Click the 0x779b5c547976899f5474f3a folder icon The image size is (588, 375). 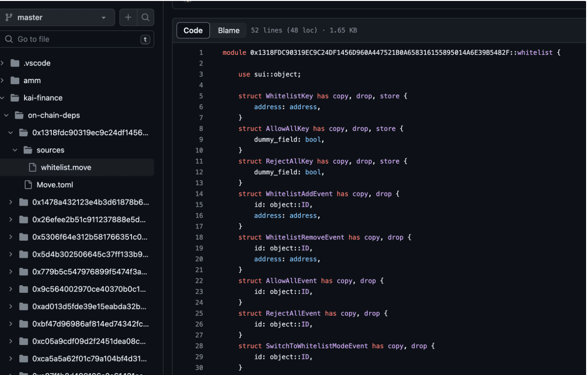coord(23,272)
